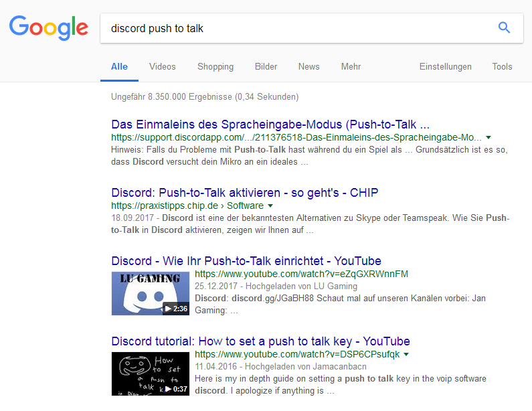
Task: Switch to the Videos tab
Action: point(163,66)
